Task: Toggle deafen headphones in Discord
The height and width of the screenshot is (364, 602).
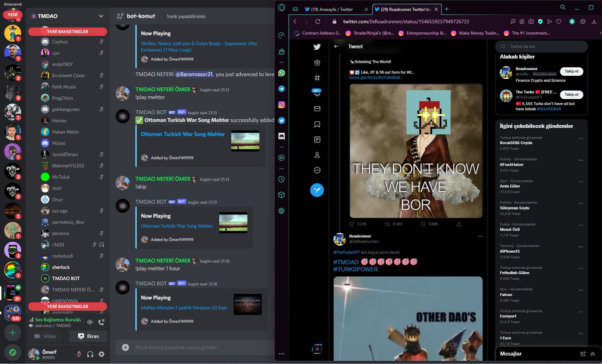Action: pos(90,354)
